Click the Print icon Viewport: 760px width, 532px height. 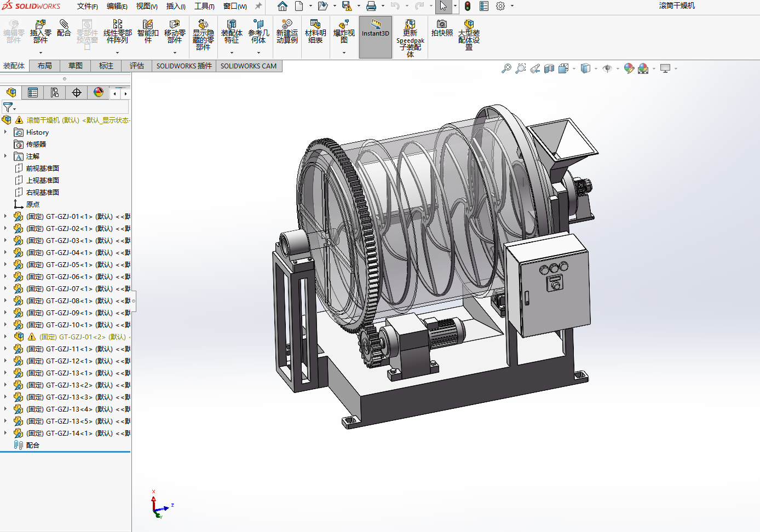(x=371, y=6)
